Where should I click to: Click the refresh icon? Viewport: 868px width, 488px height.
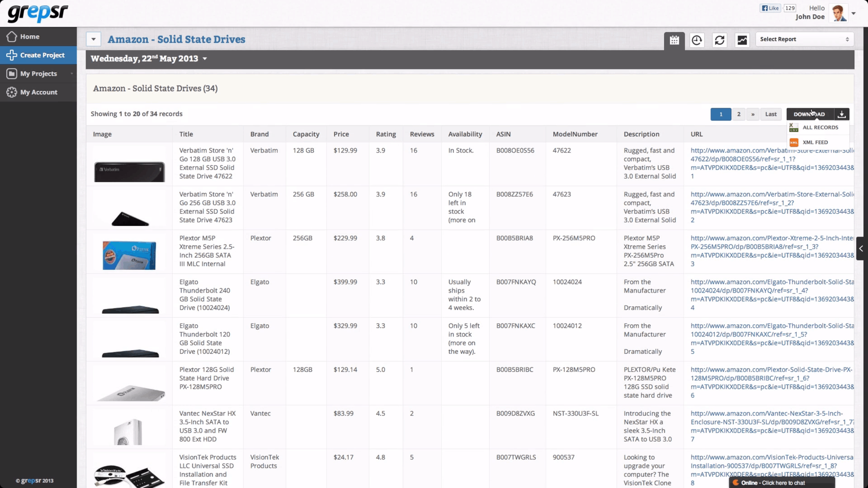click(720, 40)
